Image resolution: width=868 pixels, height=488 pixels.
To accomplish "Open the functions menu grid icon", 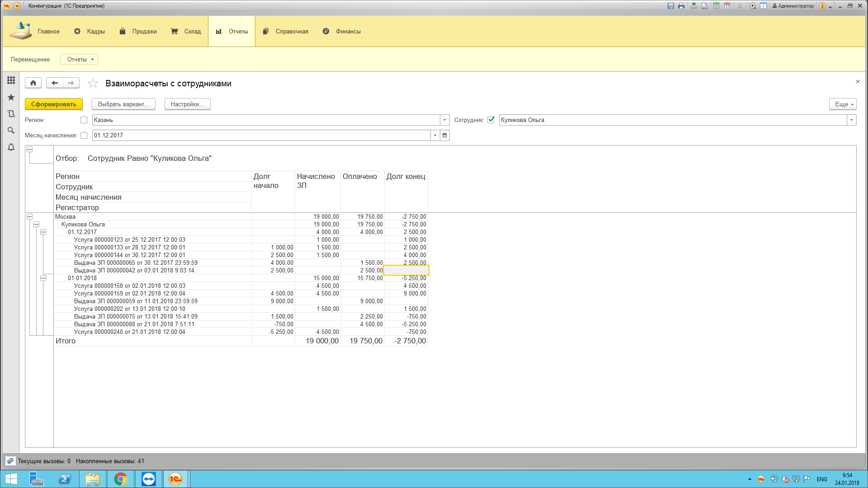I will tap(11, 80).
